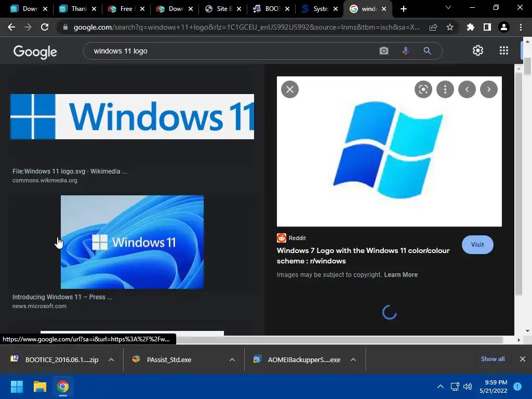
Task: Search by image using camera icon
Action: [x=384, y=51]
